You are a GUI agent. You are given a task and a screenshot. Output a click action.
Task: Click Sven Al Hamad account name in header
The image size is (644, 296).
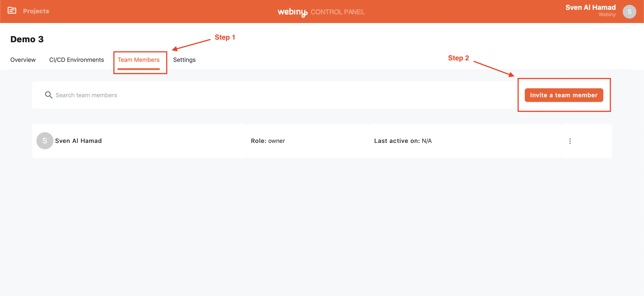(590, 7)
